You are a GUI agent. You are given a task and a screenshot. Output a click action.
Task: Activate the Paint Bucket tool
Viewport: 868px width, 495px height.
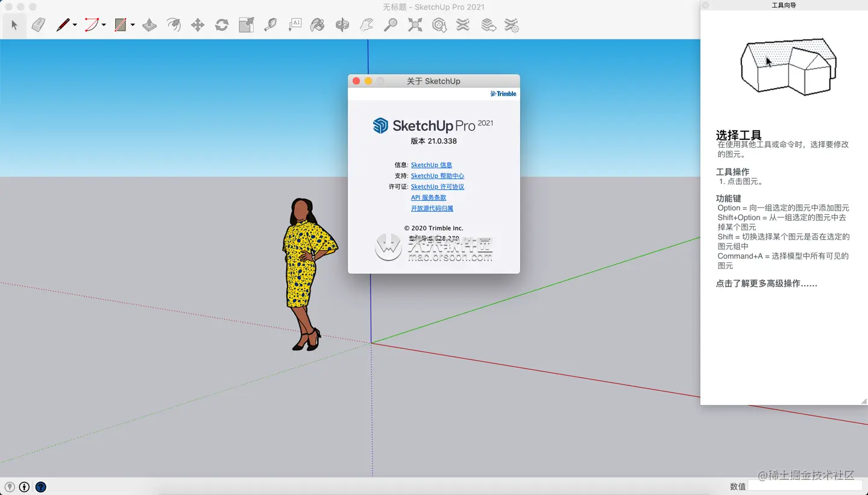click(x=318, y=25)
